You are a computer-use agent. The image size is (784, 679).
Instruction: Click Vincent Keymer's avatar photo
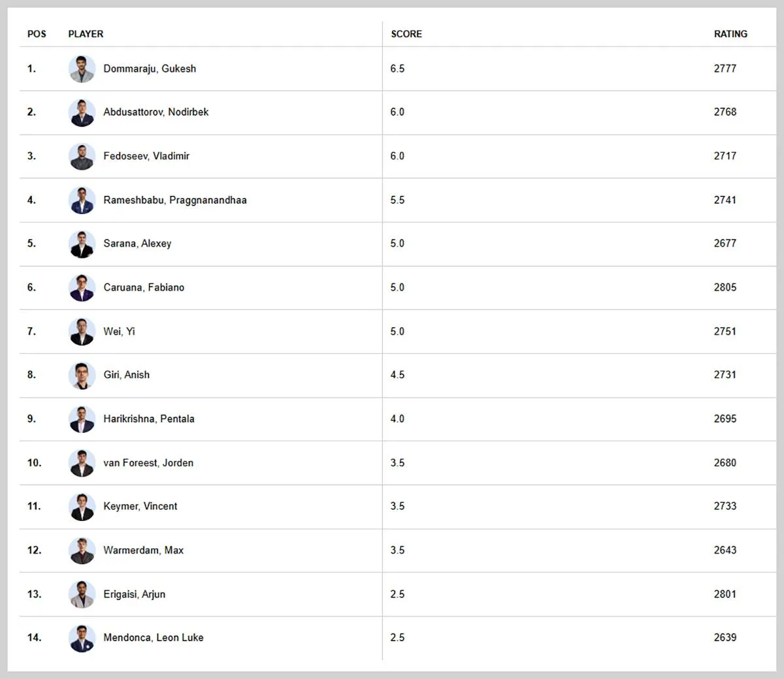tap(82, 507)
